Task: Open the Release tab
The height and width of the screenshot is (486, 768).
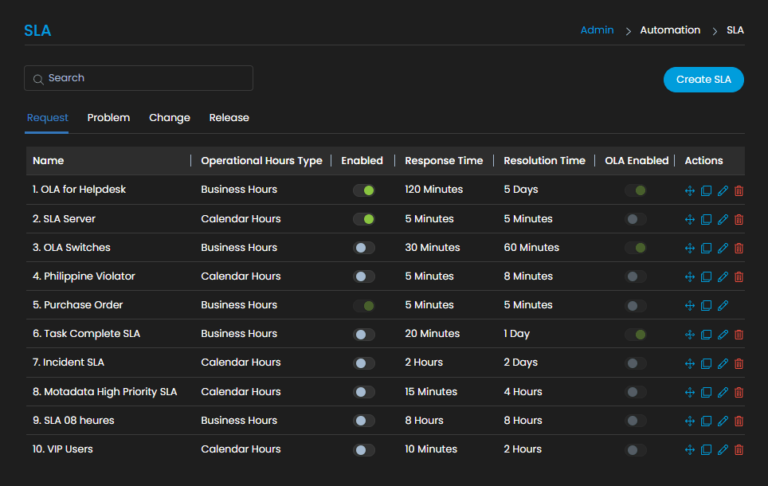Action: point(229,118)
